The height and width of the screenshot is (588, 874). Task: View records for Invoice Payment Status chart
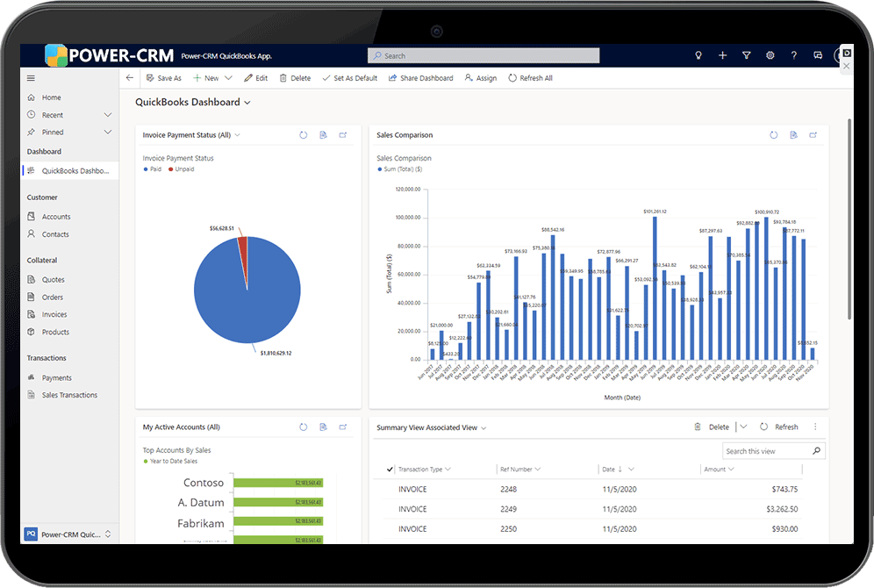tap(323, 135)
